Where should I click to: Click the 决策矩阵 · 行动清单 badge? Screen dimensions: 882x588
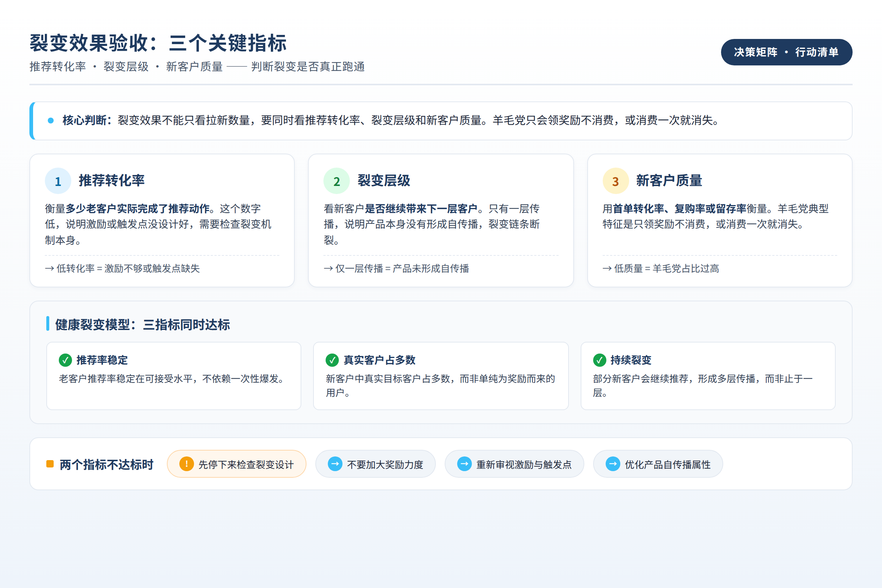[x=786, y=52]
